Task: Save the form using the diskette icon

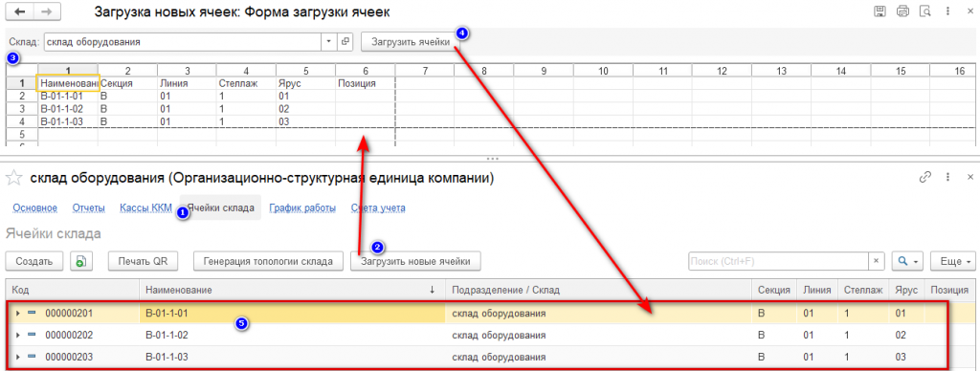Action: 880,11
